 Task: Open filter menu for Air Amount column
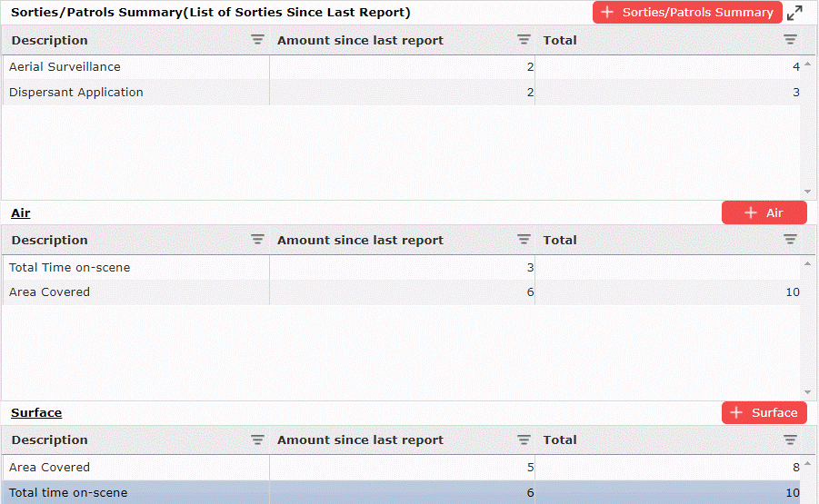pos(524,240)
